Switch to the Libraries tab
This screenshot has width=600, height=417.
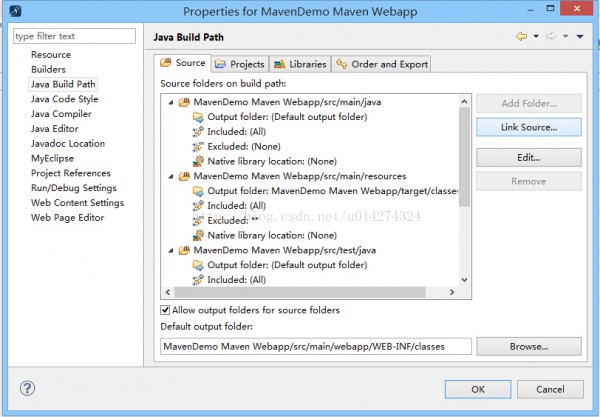pos(300,64)
